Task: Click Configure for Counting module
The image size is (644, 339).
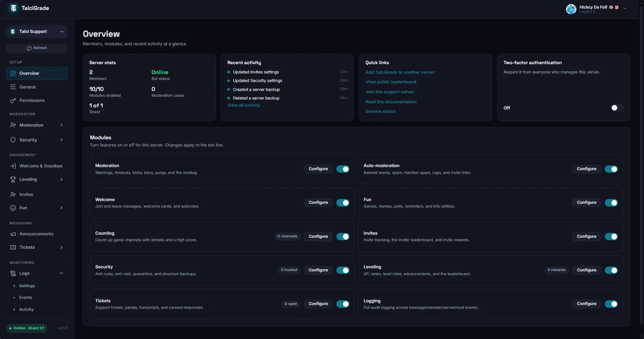Action: tap(318, 236)
